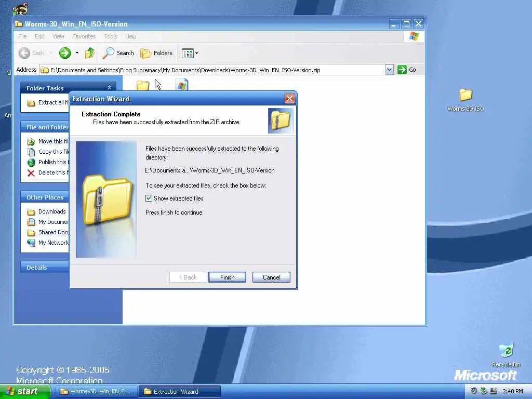Switch to Worms-3D_Win_EN taskbar button
The image size is (532, 399).
tap(96, 392)
